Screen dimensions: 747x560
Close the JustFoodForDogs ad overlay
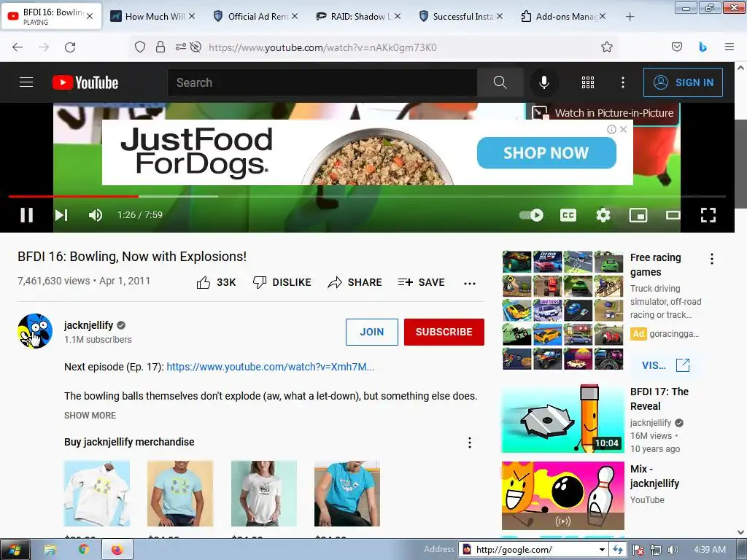tap(623, 130)
